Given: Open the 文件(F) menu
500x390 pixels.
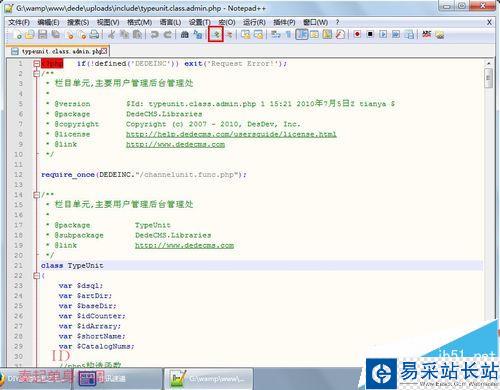Looking at the screenshot, I should 19,22.
